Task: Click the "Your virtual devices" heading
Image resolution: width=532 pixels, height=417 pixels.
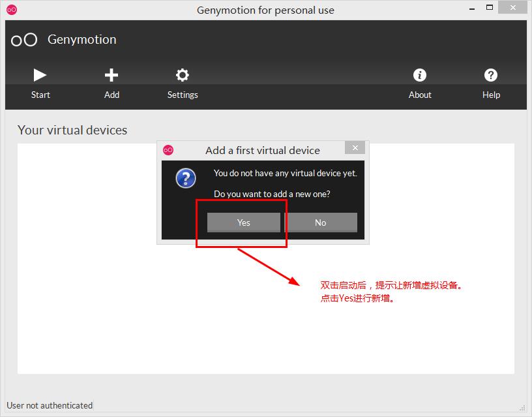Action: 72,130
